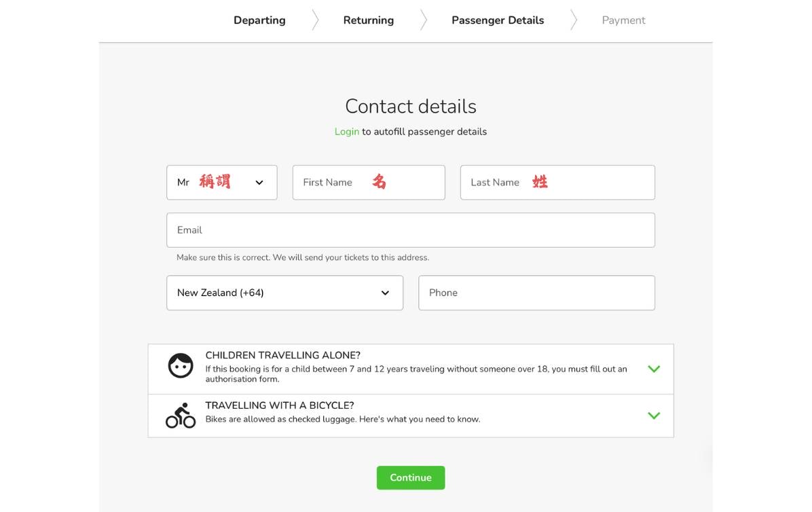Go to the Returning step

[x=368, y=20]
